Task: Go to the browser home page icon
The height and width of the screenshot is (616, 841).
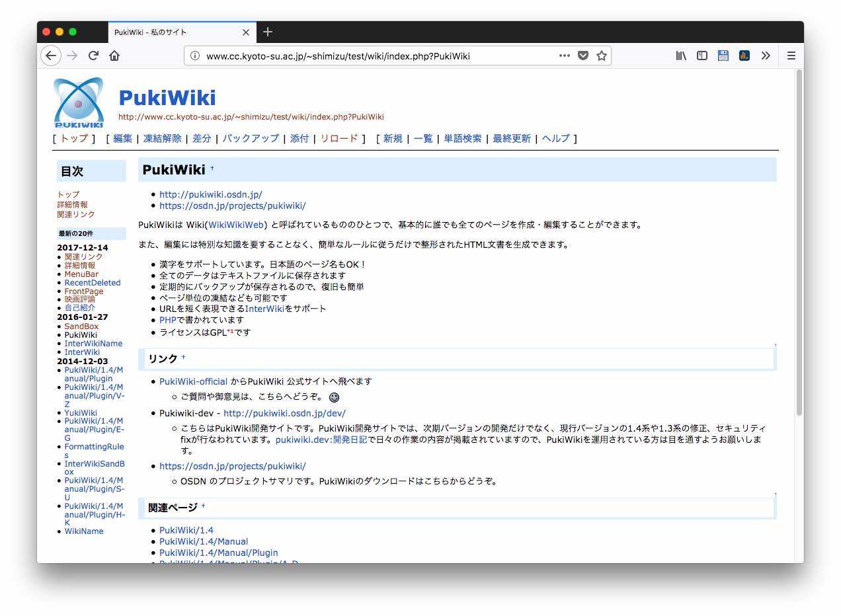Action: click(x=114, y=56)
